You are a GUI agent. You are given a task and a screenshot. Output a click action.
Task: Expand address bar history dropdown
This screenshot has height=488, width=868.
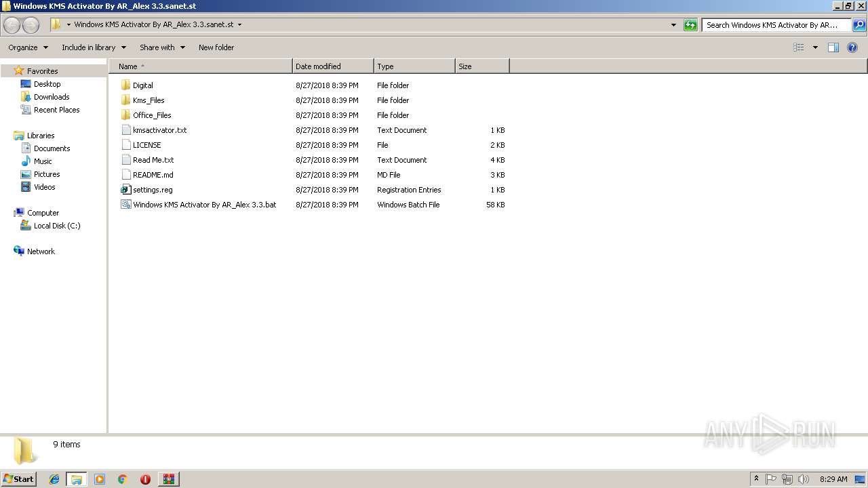tap(673, 25)
